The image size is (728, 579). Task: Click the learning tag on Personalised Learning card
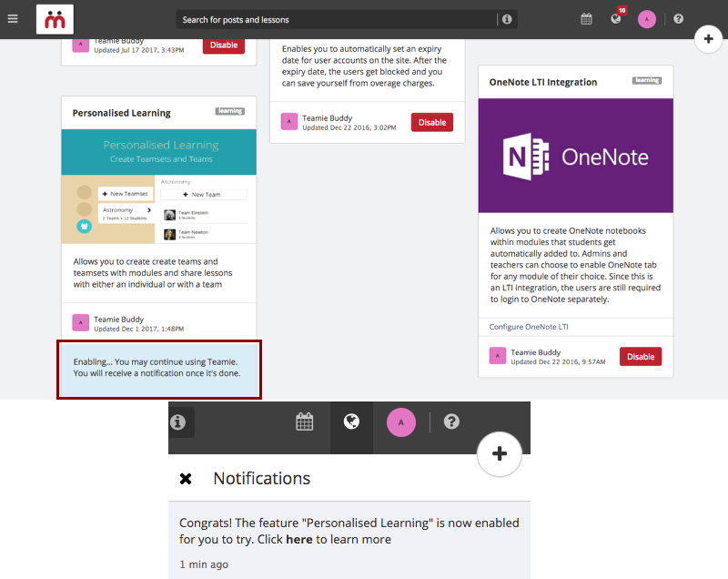230,111
